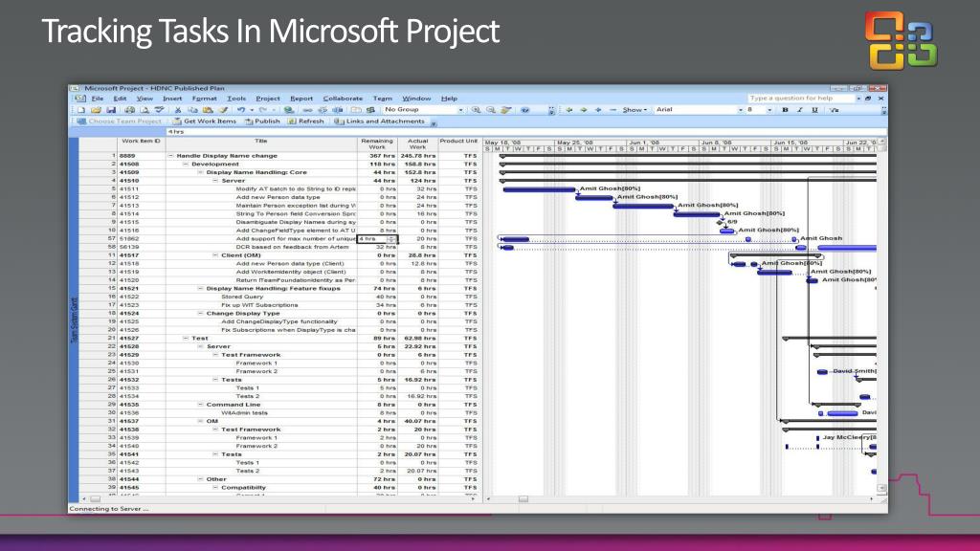Select the Format Painter brush icon

click(x=223, y=110)
